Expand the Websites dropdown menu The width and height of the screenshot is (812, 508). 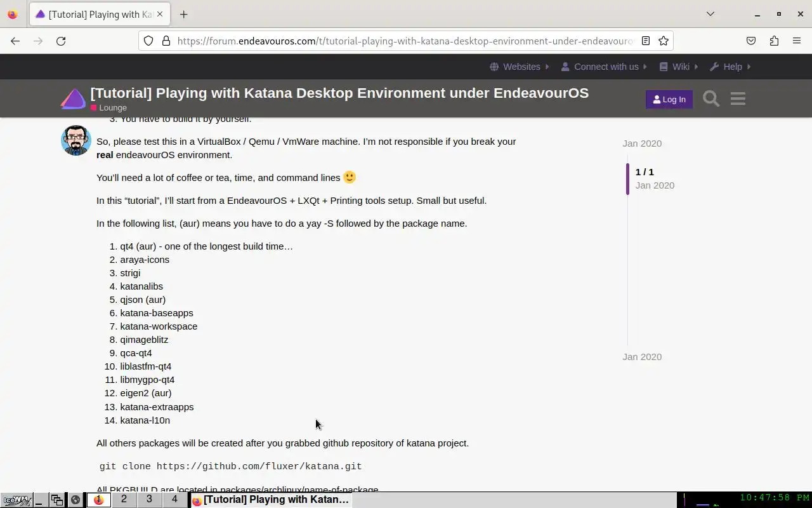point(520,67)
